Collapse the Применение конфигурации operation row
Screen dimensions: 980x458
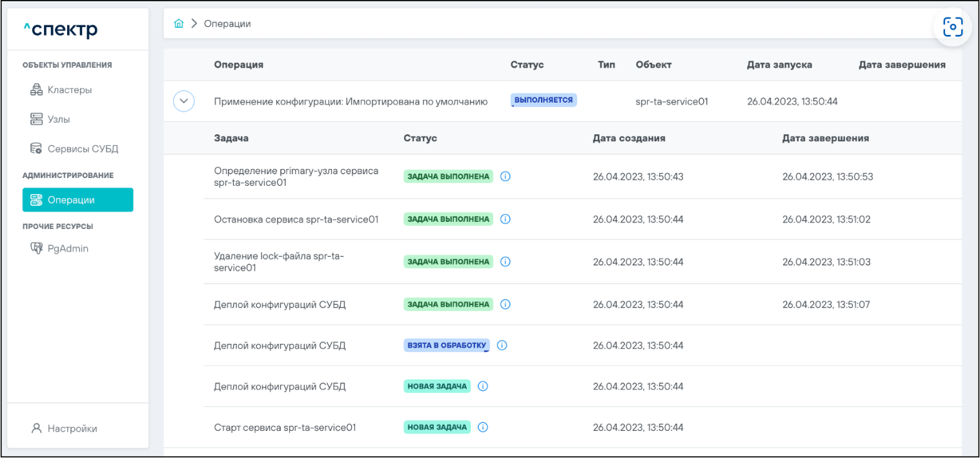tap(184, 101)
